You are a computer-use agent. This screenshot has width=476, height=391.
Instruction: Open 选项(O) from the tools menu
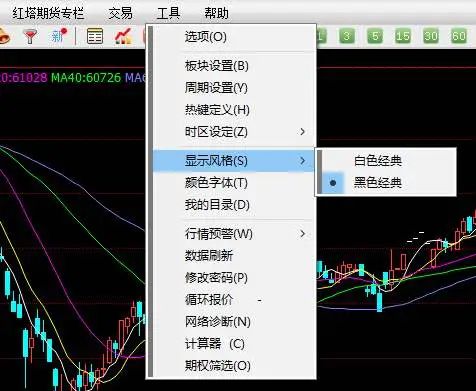(x=206, y=37)
